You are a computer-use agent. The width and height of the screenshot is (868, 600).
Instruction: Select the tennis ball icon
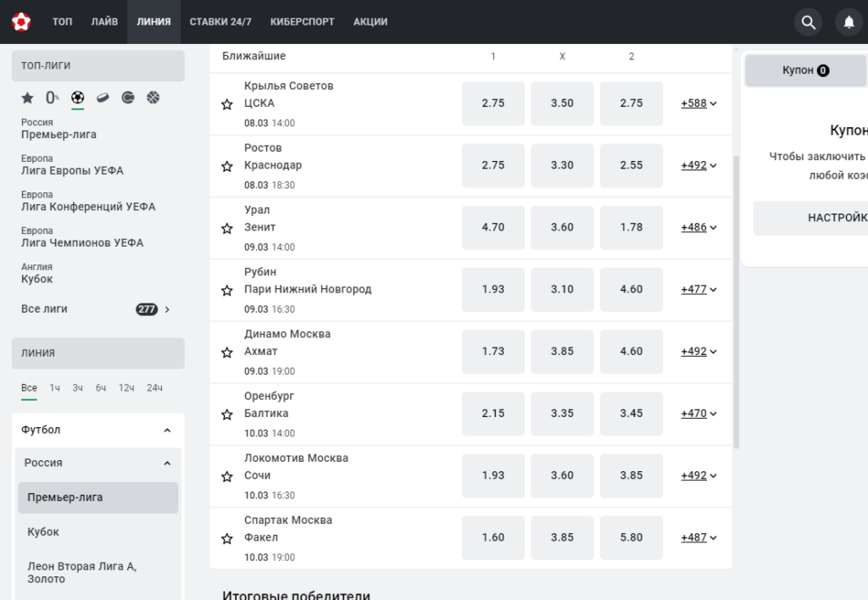(x=128, y=98)
